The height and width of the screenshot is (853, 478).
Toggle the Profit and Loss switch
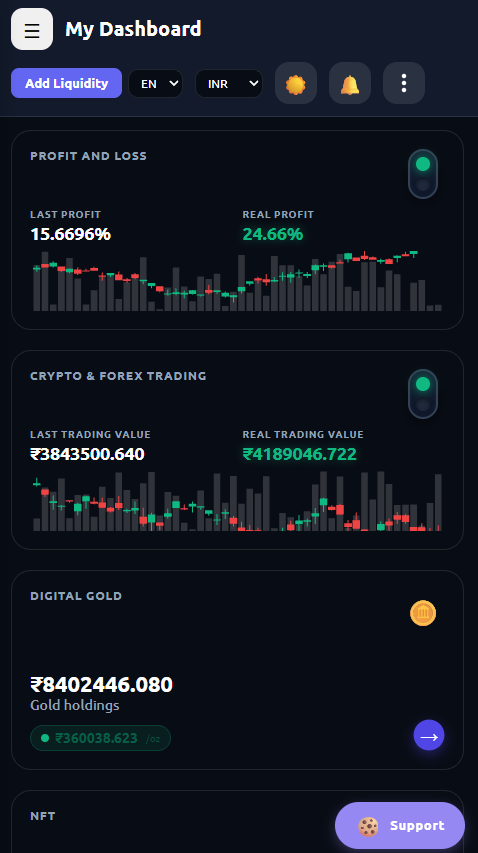tap(423, 174)
